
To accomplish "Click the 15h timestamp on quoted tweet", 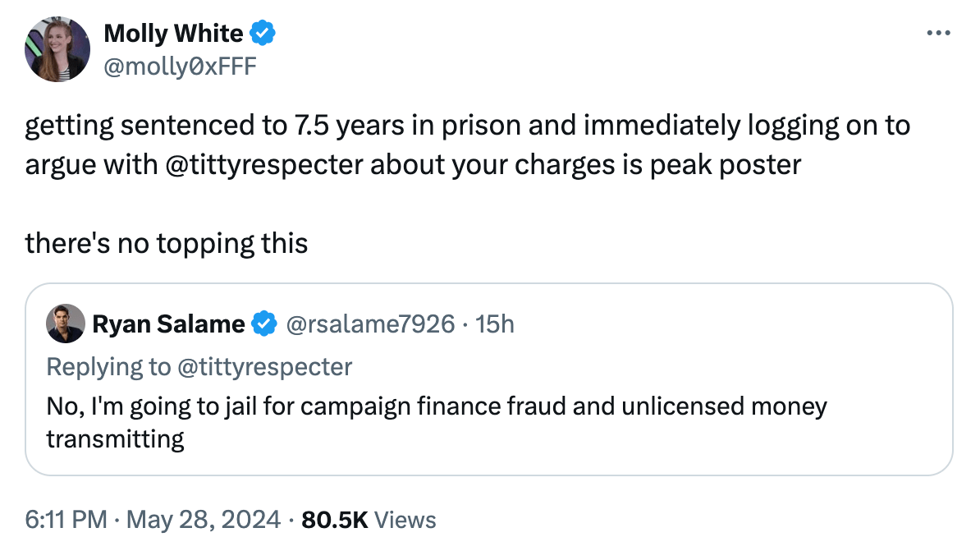I will (495, 324).
